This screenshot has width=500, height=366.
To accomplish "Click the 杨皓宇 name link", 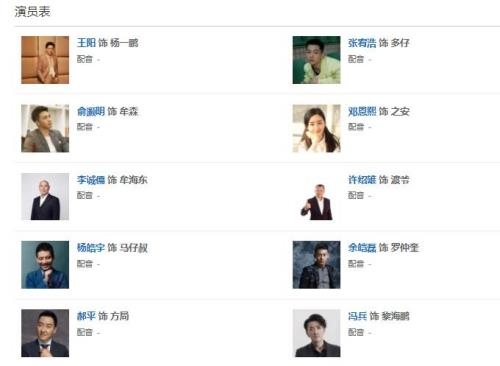I will click(x=91, y=248).
